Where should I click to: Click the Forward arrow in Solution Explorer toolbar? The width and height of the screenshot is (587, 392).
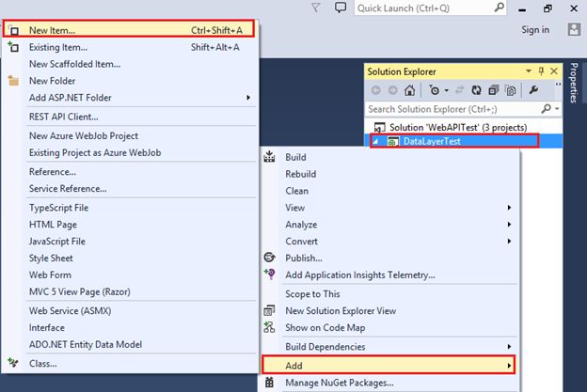click(392, 90)
